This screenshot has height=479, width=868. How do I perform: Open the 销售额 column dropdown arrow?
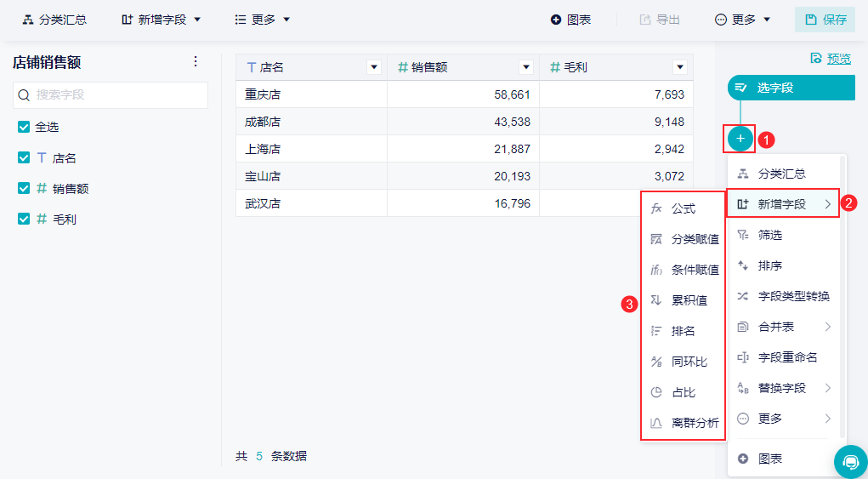526,67
